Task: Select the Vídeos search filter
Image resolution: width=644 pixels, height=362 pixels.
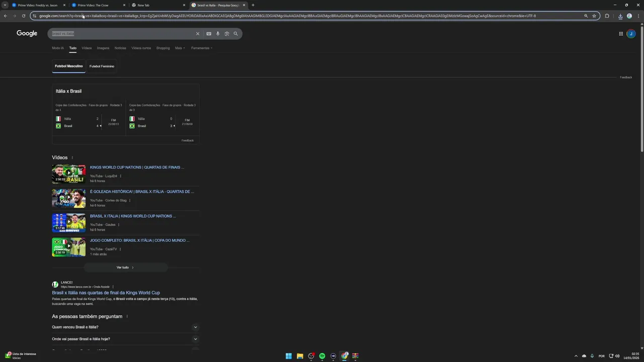Action: pos(87,48)
